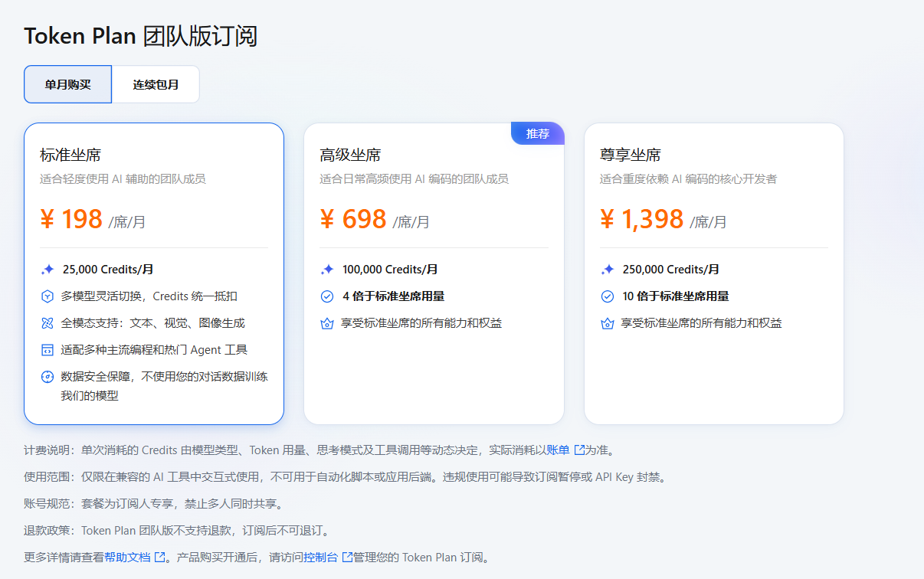924x579 pixels.
Task: Click the external-link icon after 帮助文档
Action: click(x=159, y=557)
